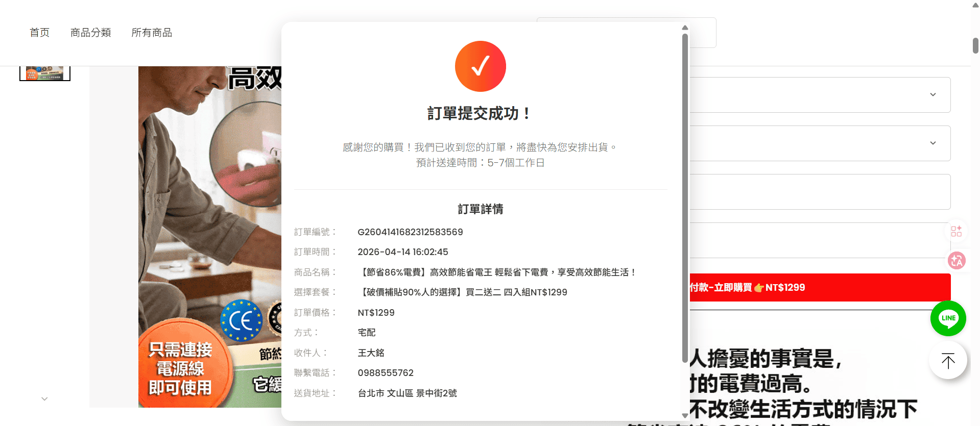Open the 商品分類 menu item
Image resolution: width=980 pixels, height=426 pixels.
pyautogui.click(x=90, y=33)
